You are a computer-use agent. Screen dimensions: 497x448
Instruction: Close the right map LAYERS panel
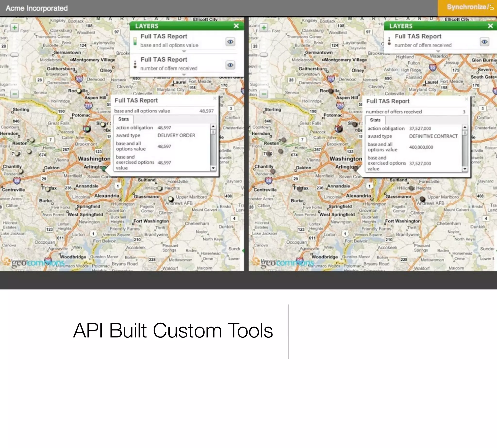pyautogui.click(x=491, y=26)
